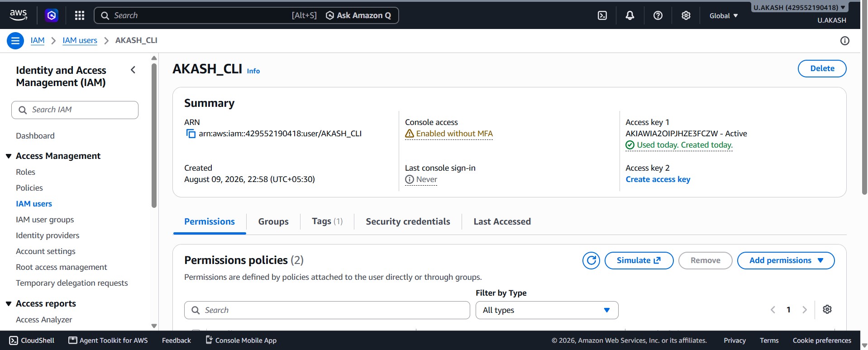Image resolution: width=868 pixels, height=350 pixels.
Task: Click the Enabled without MFA warning
Action: point(449,134)
